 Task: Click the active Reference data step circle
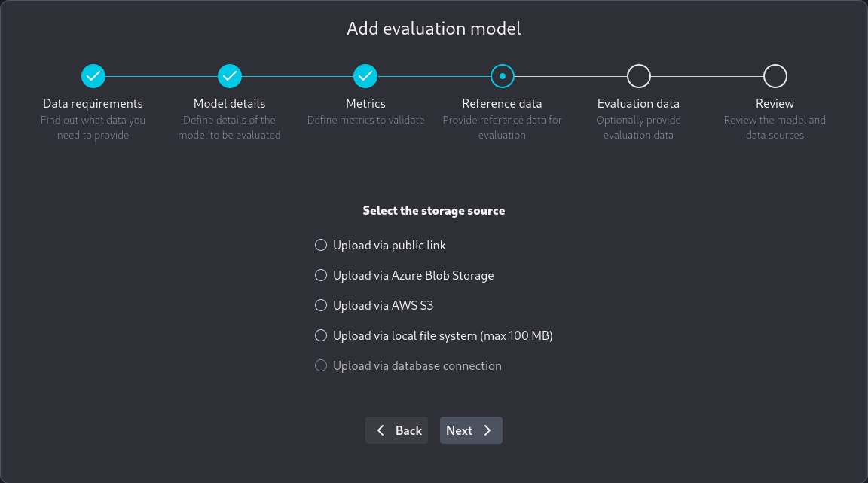coord(502,76)
